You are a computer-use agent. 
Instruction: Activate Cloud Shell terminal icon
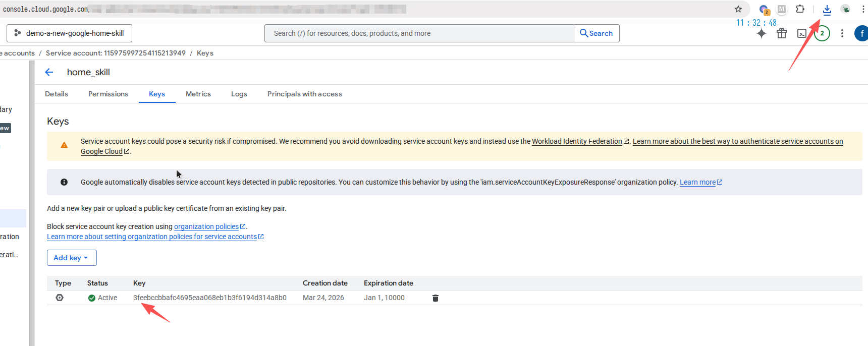802,33
